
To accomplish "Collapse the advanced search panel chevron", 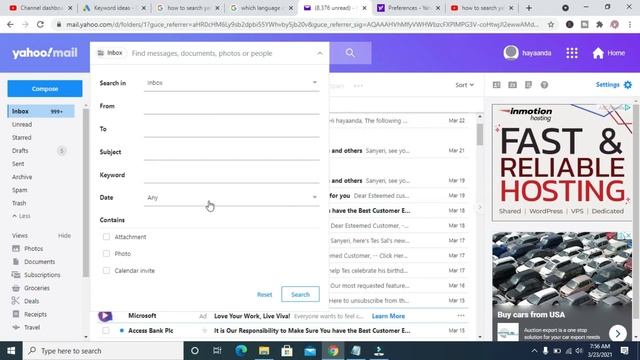I will click(320, 53).
